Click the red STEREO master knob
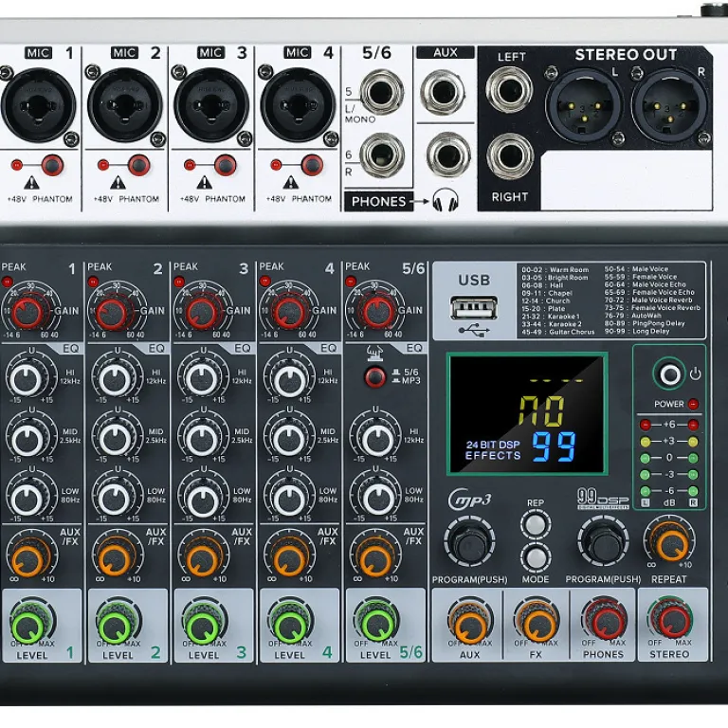Image resolution: width=728 pixels, height=728 pixels. coord(671,621)
